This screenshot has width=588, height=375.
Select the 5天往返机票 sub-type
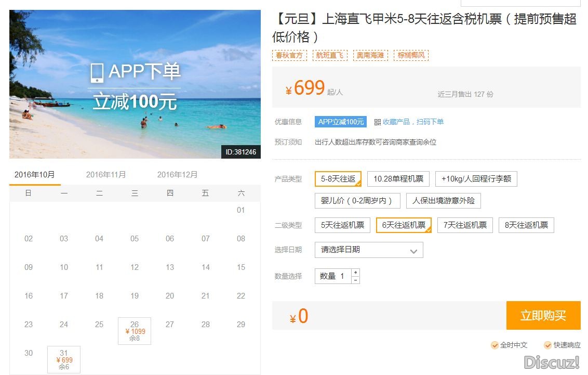(x=342, y=225)
